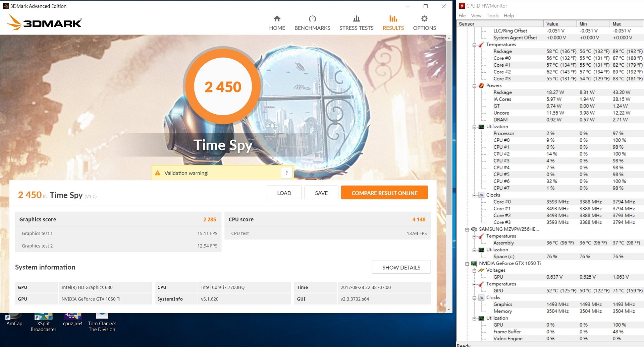644x347 pixels.
Task: Click the Validation warning triangle icon
Action: pos(158,173)
